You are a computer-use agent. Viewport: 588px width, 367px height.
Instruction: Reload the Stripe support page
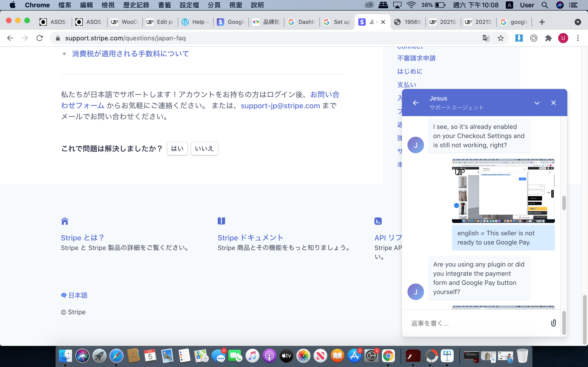(x=40, y=38)
